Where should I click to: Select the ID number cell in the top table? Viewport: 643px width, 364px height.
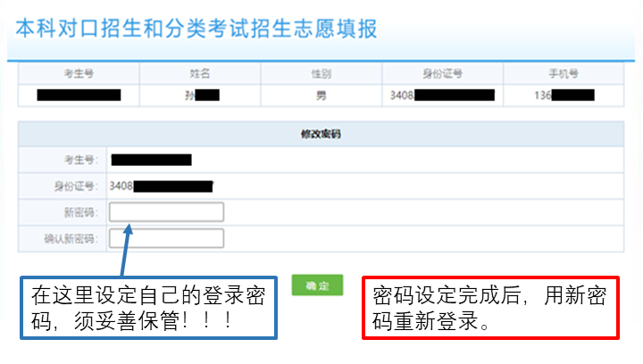point(442,95)
